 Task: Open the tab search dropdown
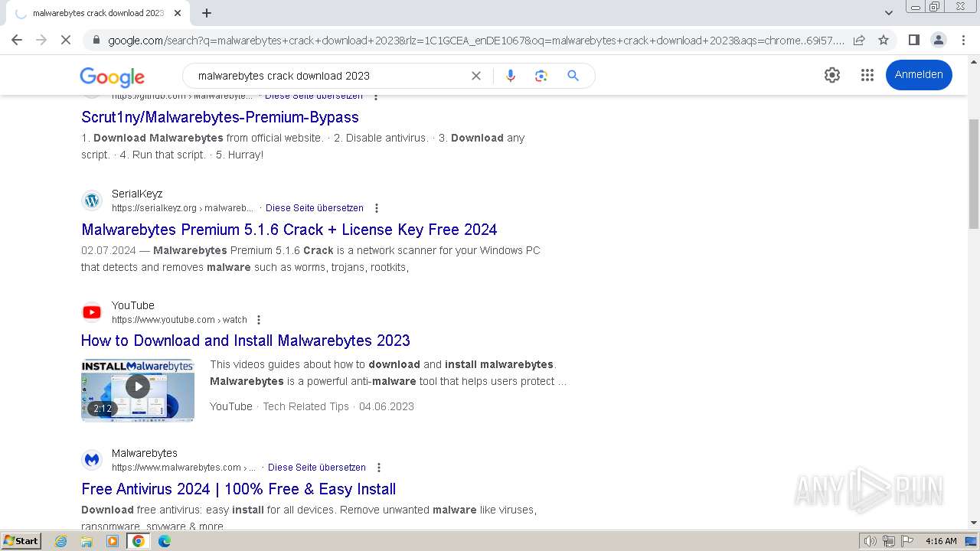point(889,13)
